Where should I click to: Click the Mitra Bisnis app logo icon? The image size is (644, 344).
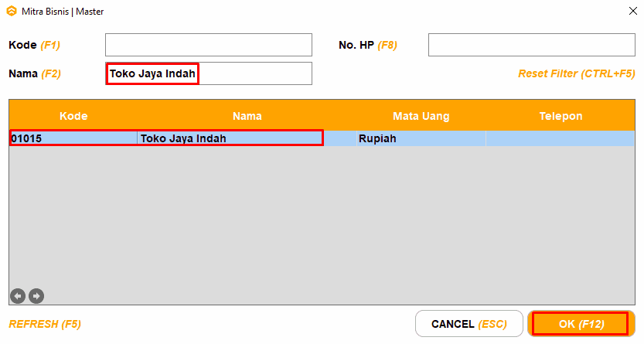[x=12, y=11]
